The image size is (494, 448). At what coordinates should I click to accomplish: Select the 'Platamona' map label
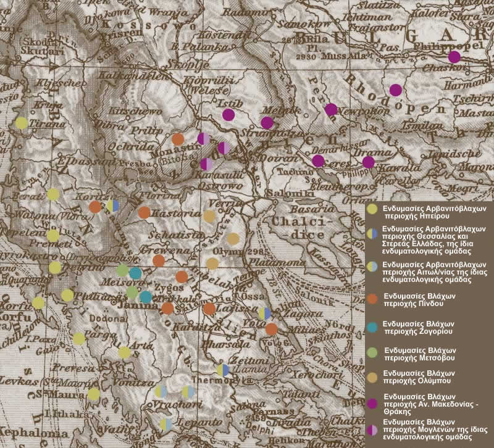click(x=277, y=262)
